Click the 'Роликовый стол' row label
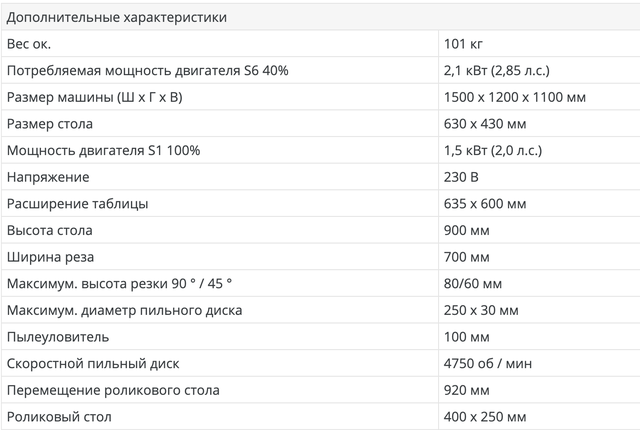640x430 pixels. point(59,417)
